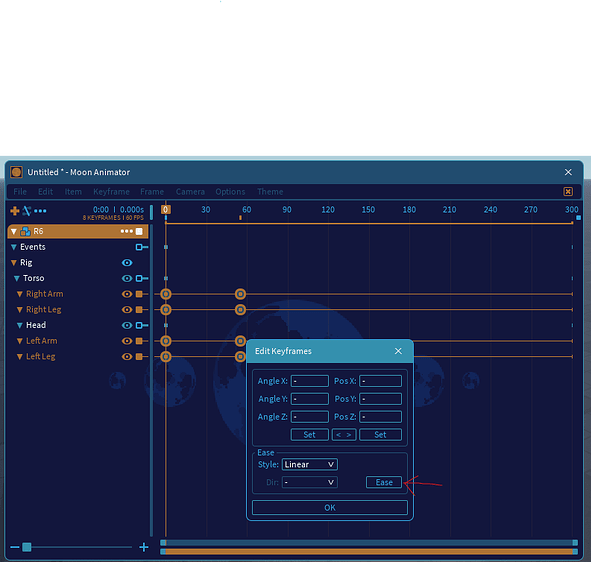Collapse the Head tree arrow
This screenshot has height=562, width=591.
[x=20, y=325]
